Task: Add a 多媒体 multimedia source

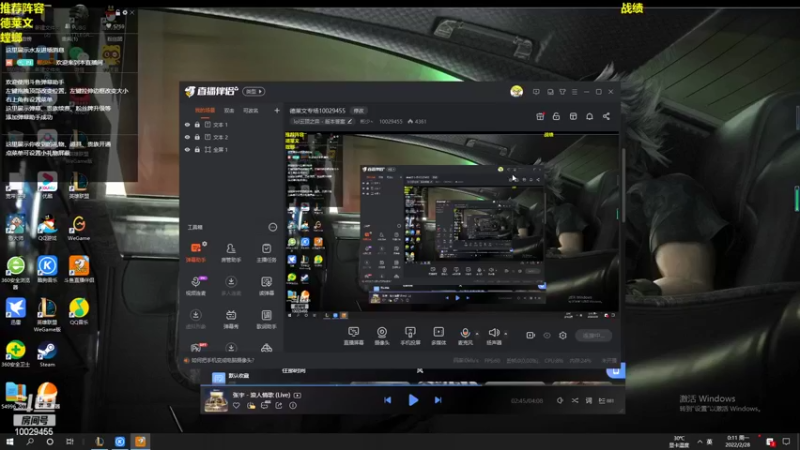Action: point(438,336)
